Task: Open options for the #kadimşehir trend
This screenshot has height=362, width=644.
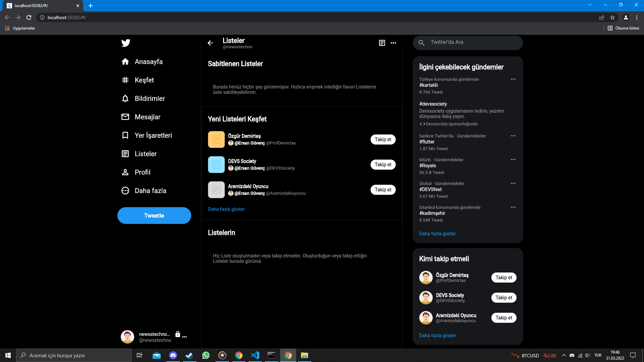Action: coord(513,207)
